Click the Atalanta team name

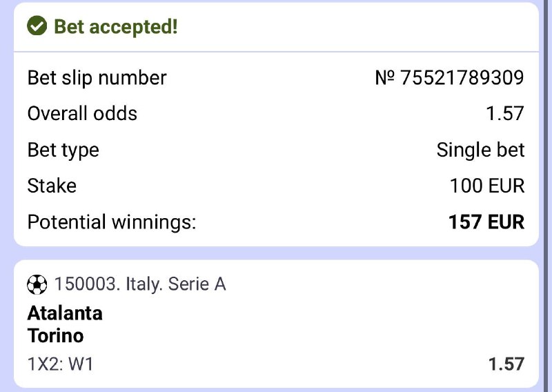(x=65, y=313)
